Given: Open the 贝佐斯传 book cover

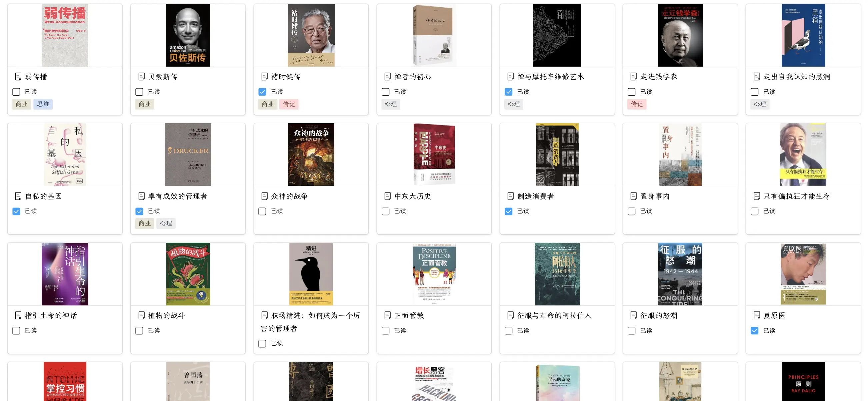Looking at the screenshot, I should 188,35.
